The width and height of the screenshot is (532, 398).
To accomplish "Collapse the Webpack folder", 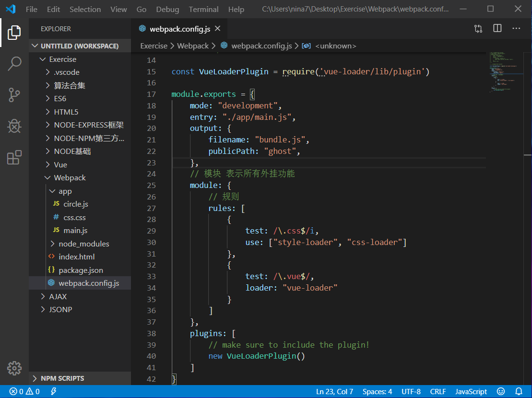I will point(80,177).
